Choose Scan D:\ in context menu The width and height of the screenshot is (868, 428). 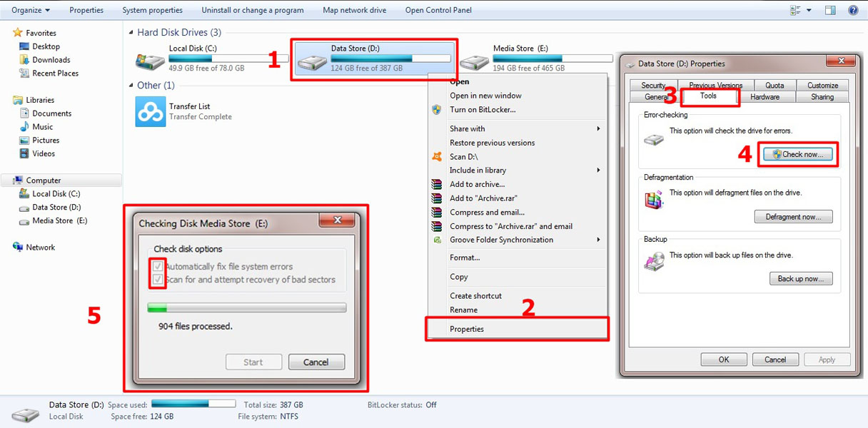tap(463, 157)
